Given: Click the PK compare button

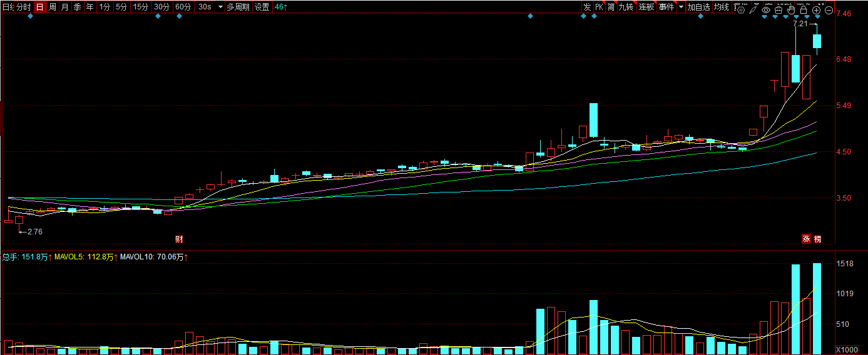Looking at the screenshot, I should [599, 7].
